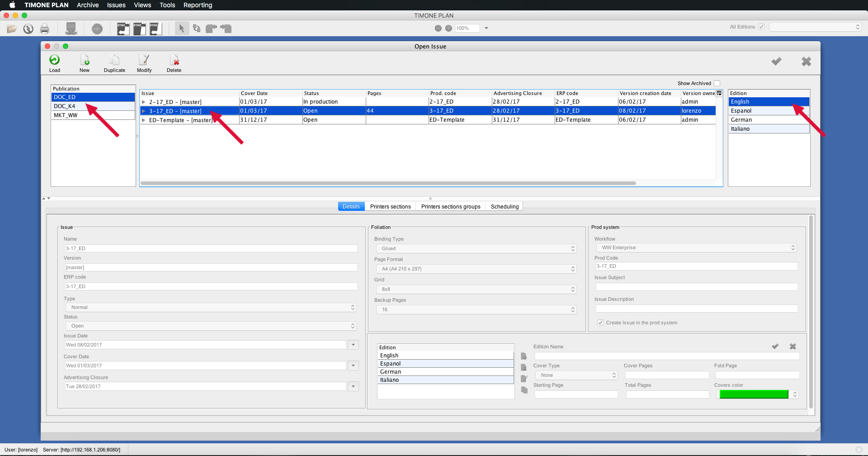The height and width of the screenshot is (456, 868).
Task: Click the first SYNC icon in toolbar
Action: pos(123,29)
